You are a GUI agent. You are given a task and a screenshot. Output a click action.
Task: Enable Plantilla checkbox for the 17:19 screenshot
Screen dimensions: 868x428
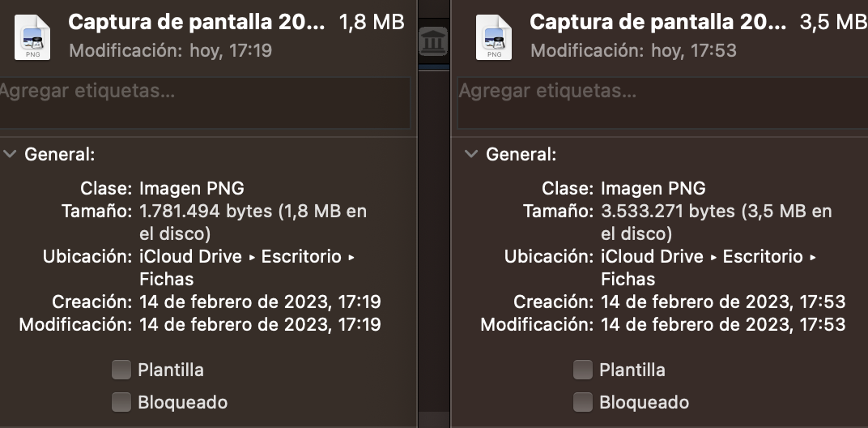pos(121,370)
